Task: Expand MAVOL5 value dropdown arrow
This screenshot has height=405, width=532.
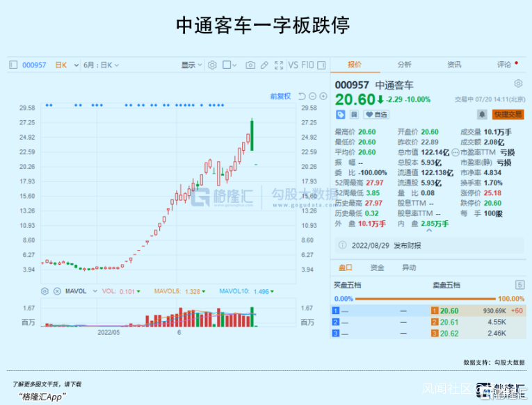Action: click(x=204, y=292)
